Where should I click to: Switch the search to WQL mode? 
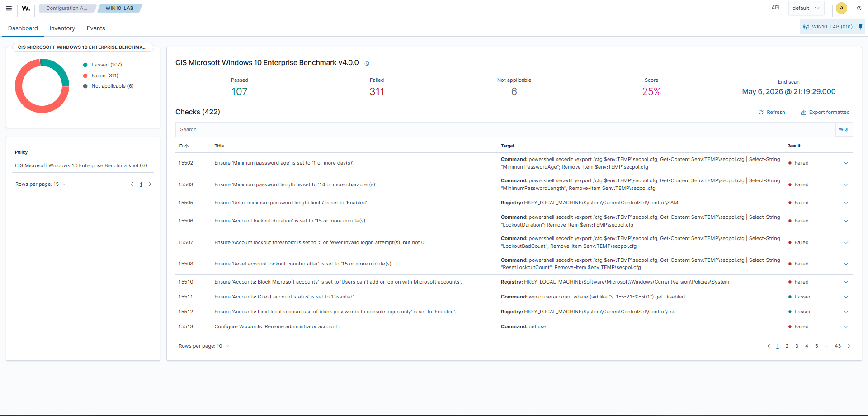(844, 129)
